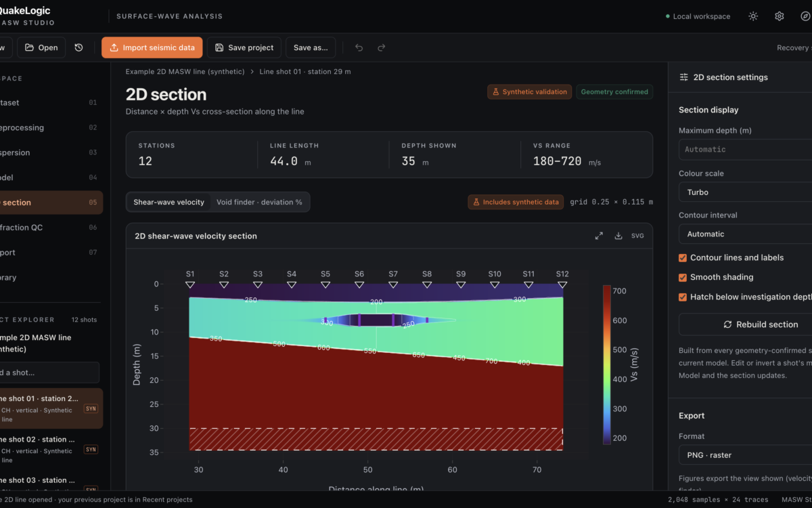This screenshot has width=812, height=508.
Task: Open the Colour scale dropdown showing Turbo
Action: (745, 192)
